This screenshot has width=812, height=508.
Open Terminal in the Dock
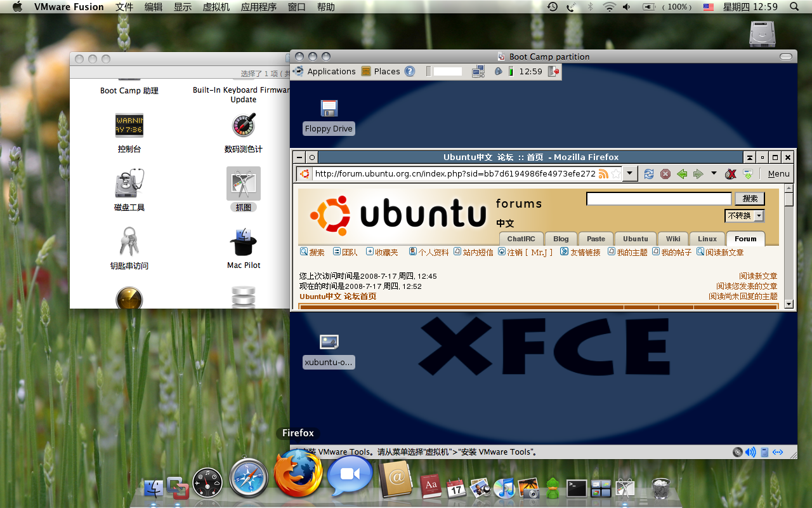tap(576, 488)
